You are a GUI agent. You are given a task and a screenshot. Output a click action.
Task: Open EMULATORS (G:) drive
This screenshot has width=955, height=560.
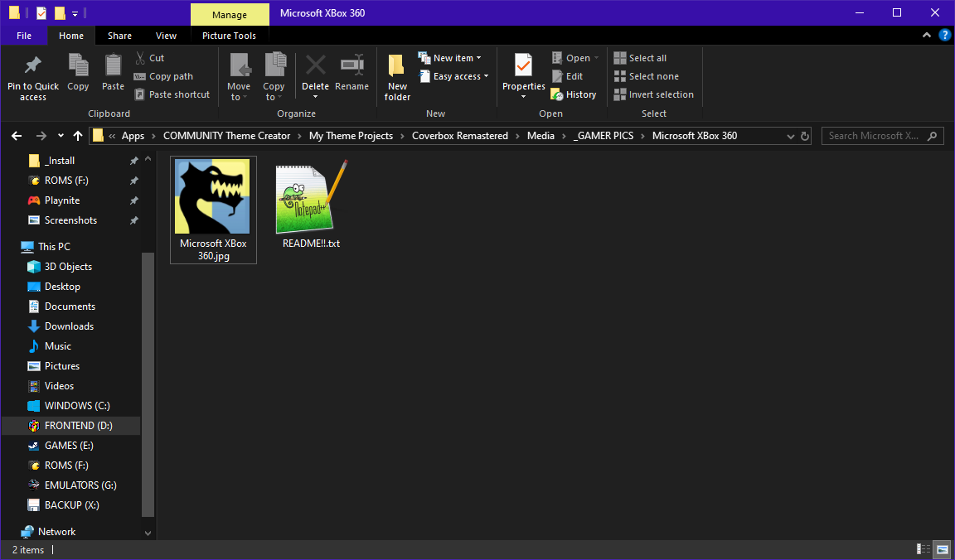(x=80, y=485)
